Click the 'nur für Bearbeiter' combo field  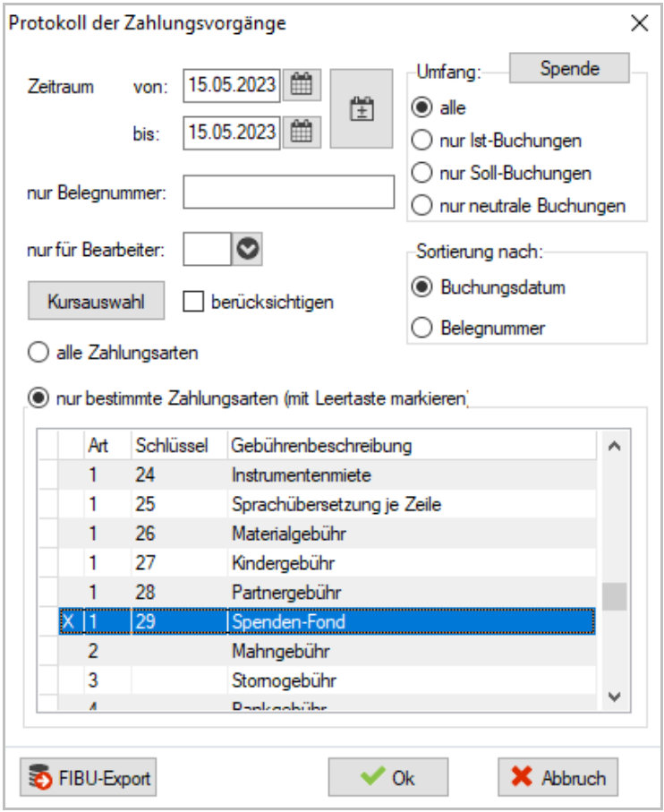pos(207,249)
